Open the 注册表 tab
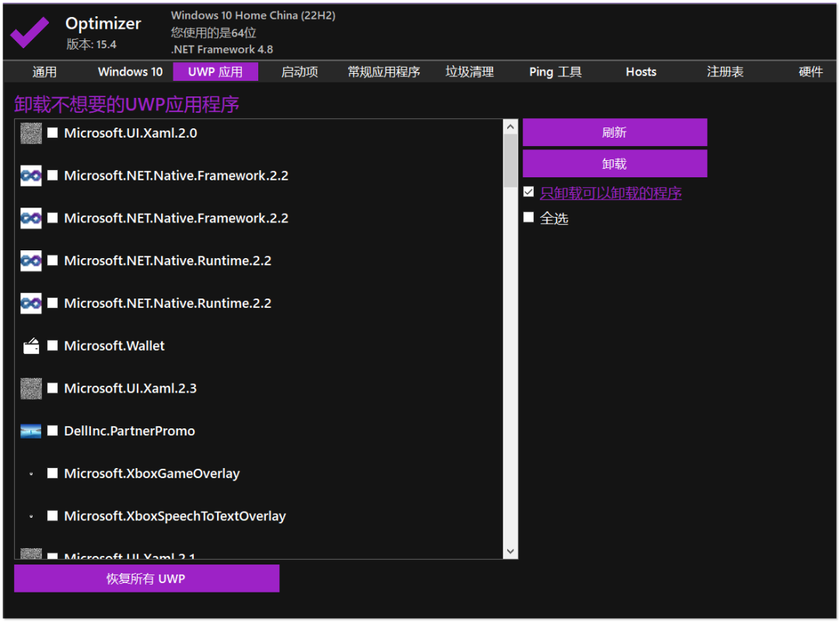The height and width of the screenshot is (622, 840). (725, 72)
